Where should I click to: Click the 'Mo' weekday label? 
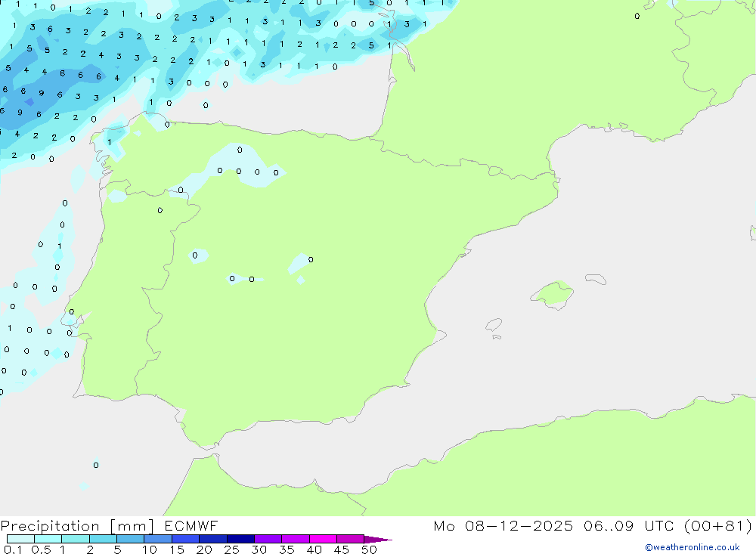(x=444, y=525)
